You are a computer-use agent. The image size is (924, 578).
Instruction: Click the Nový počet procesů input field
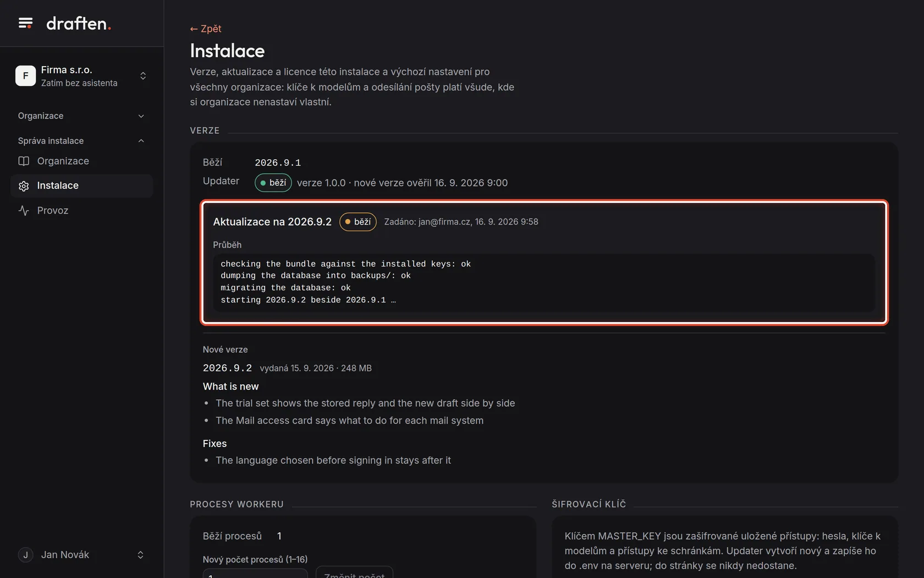pyautogui.click(x=255, y=573)
